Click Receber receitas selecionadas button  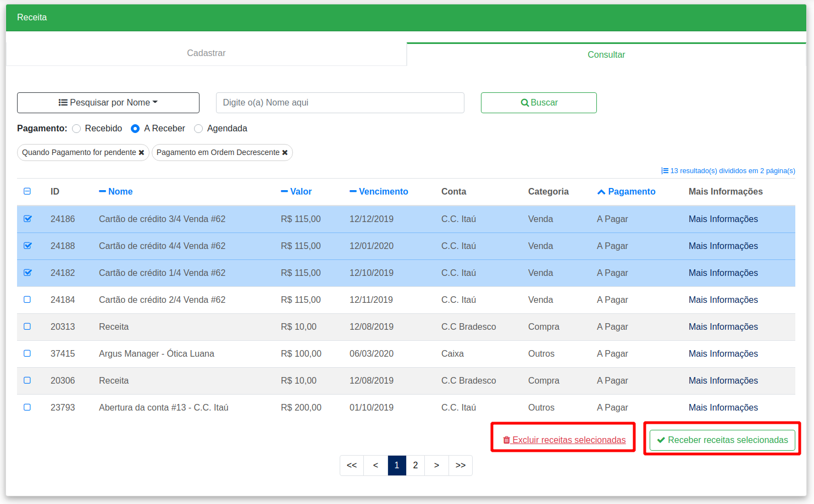(722, 440)
